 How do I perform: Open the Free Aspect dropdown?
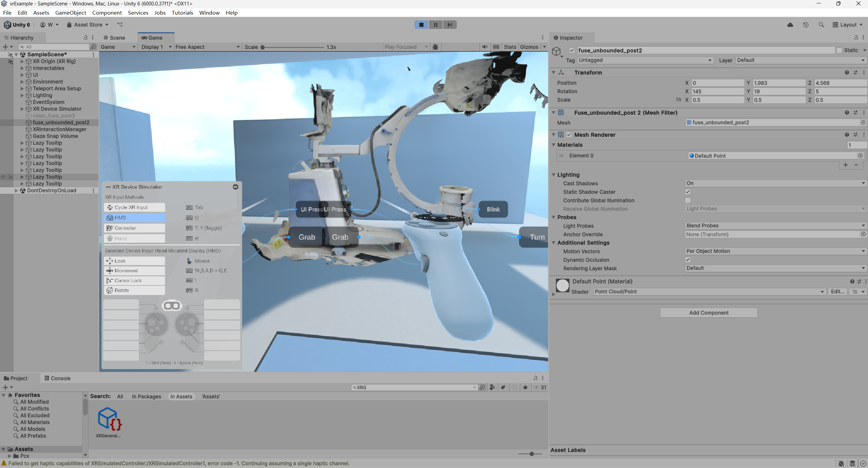[x=207, y=47]
